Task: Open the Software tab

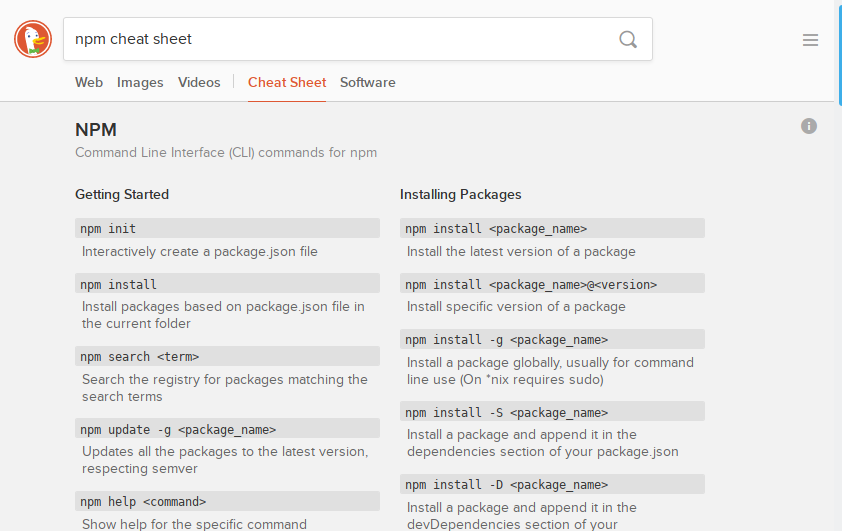Action: (367, 82)
